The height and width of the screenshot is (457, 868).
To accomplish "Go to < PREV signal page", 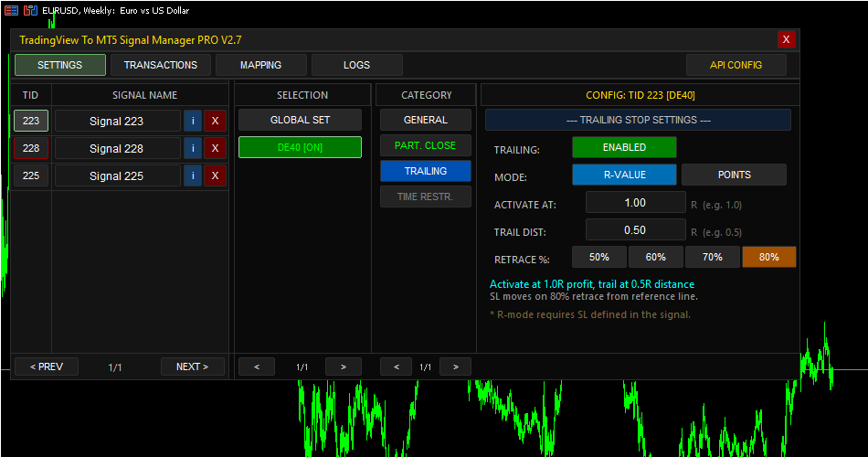I will click(47, 367).
